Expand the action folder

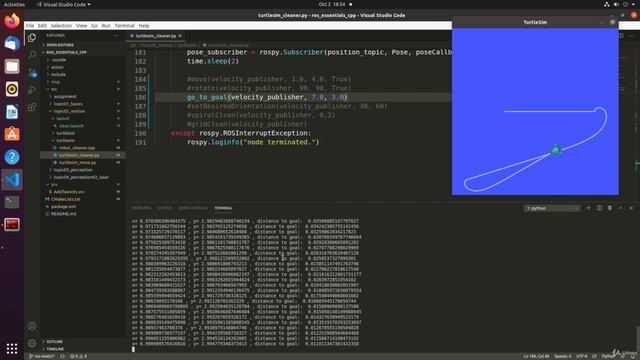click(x=57, y=67)
